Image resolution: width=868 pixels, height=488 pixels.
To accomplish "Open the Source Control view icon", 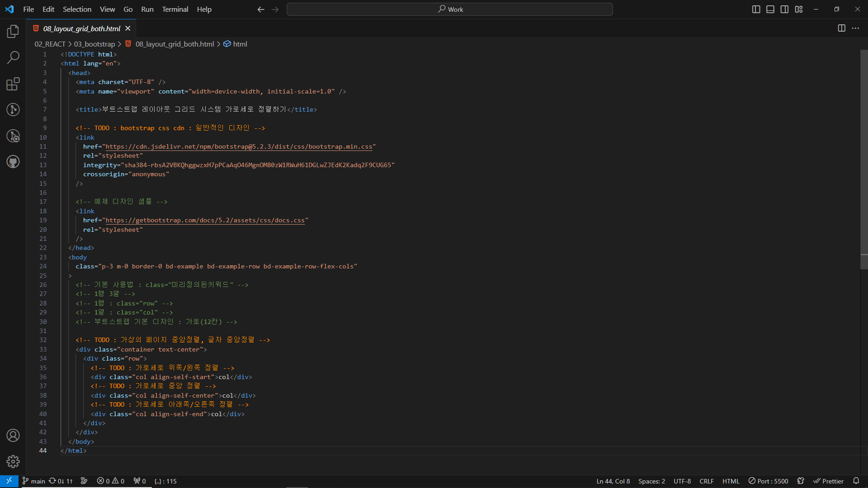I will point(13,109).
